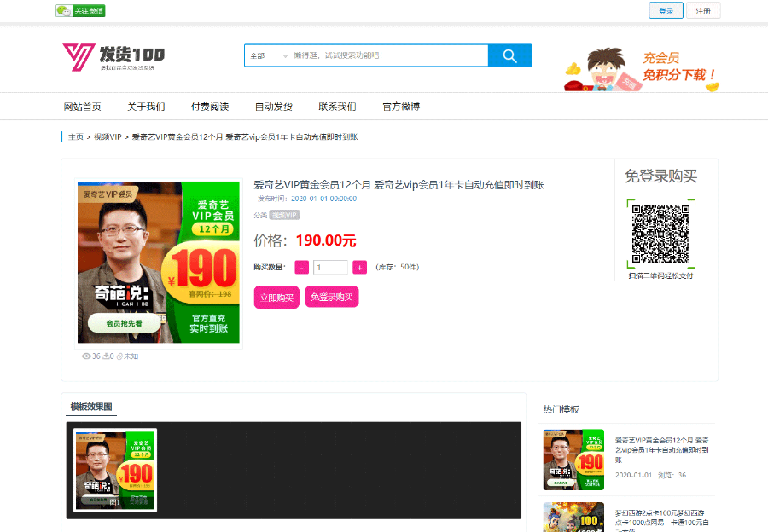768x532 pixels.
Task: Click the download count icon
Action: tap(105, 356)
